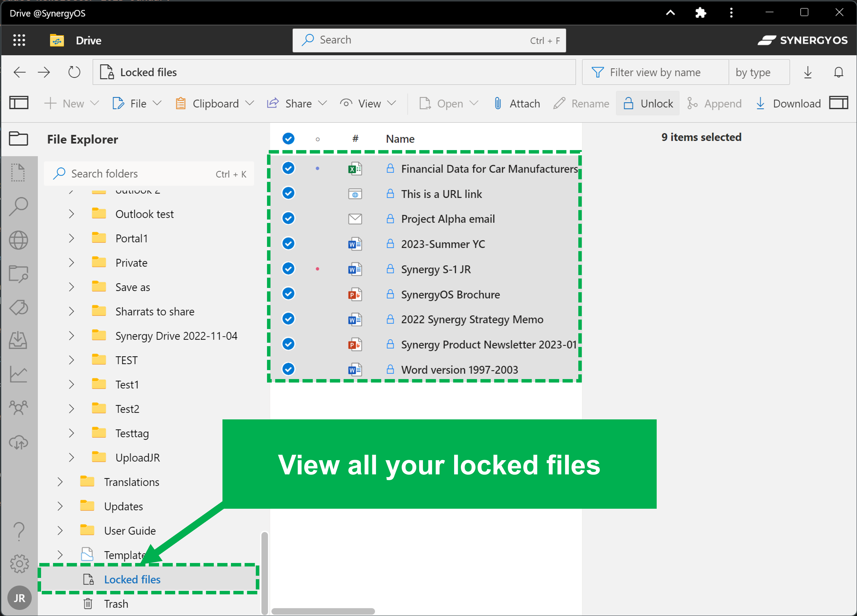This screenshot has width=857, height=616.
Task: Uncheck SynergyOS Brochure
Action: pos(288,294)
